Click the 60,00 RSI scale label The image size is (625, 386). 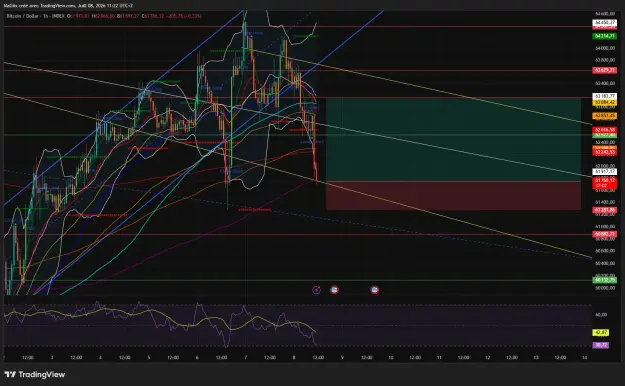pos(601,315)
